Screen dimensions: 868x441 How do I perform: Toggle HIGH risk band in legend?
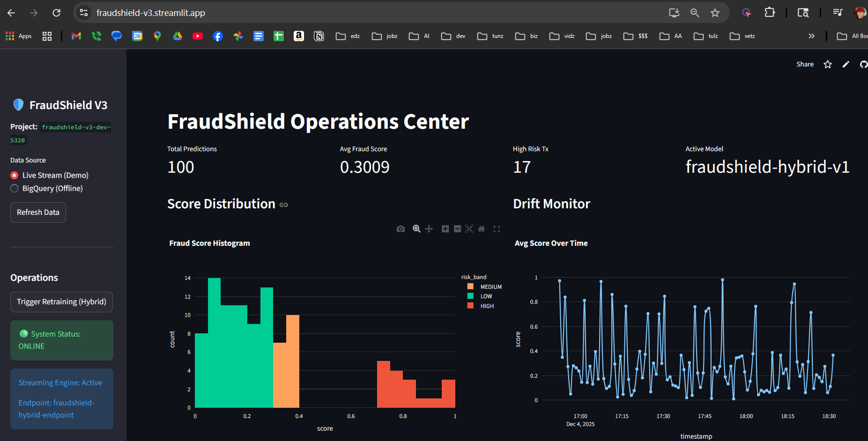coord(481,306)
